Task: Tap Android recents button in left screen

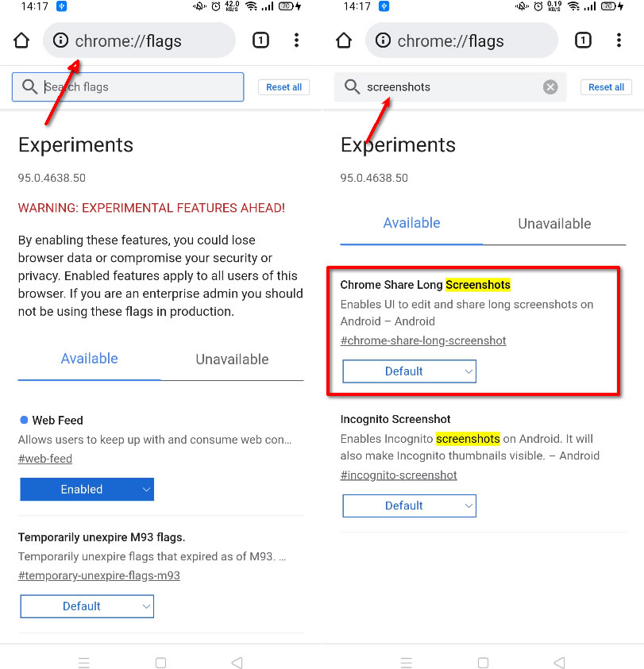Action: 84,663
